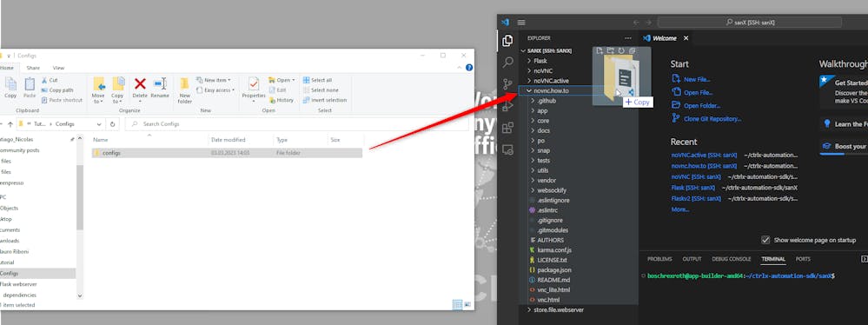Switch to the Share ribbon tab
Image resolution: width=868 pixels, height=325 pixels.
point(33,68)
